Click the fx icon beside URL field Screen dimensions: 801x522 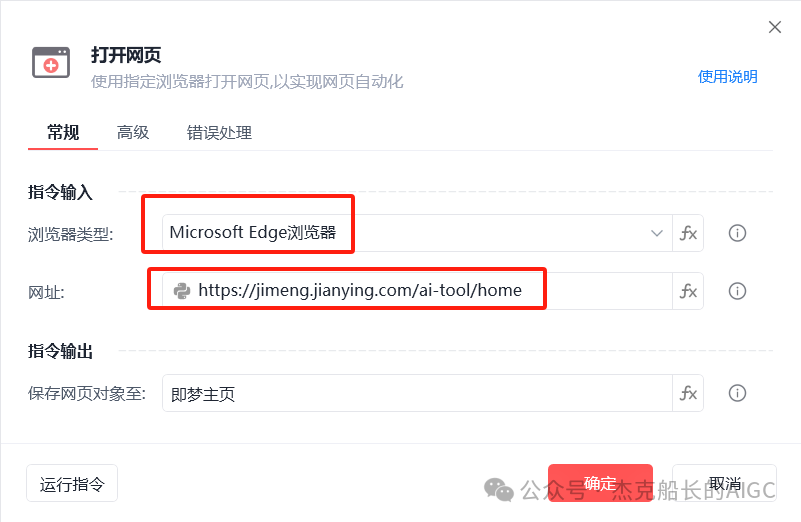click(x=688, y=291)
